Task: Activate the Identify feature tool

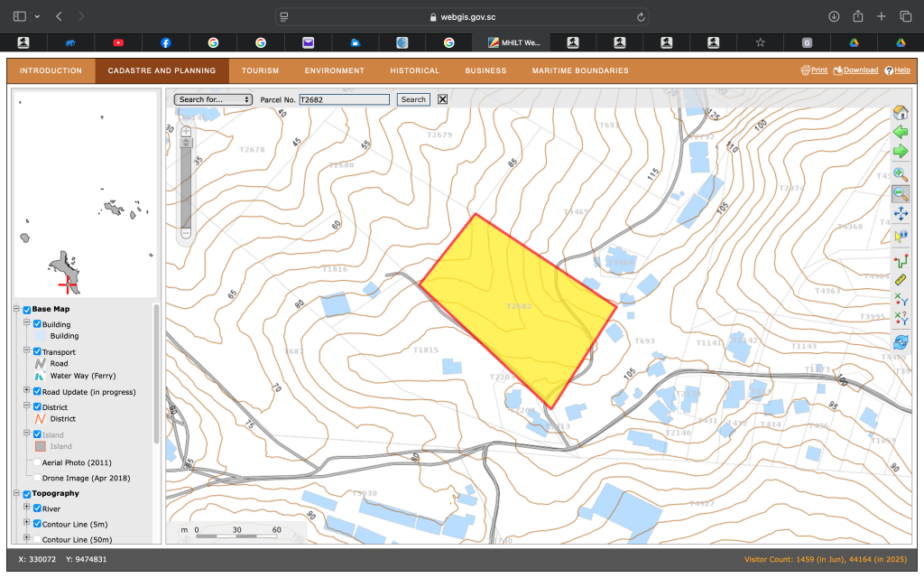Action: (900, 236)
